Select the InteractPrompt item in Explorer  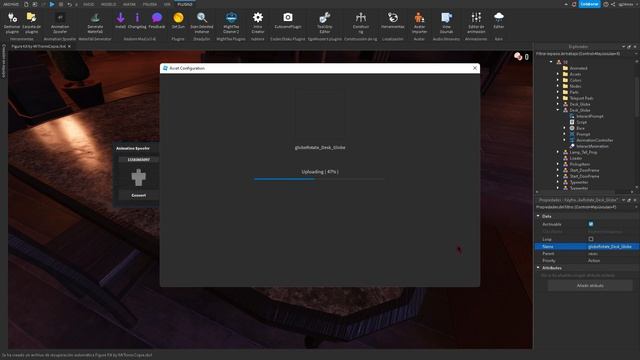coord(589,116)
